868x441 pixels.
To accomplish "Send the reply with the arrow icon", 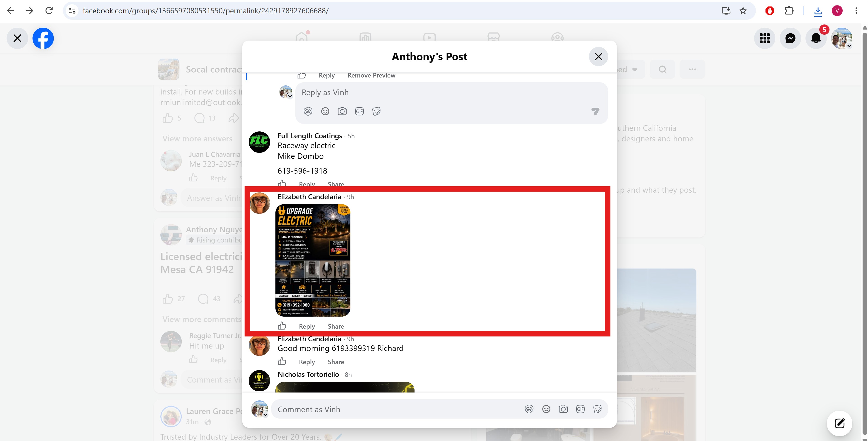I will pos(596,111).
